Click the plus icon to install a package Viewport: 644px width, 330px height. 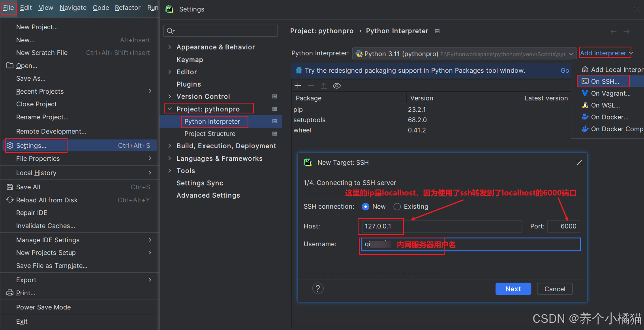coord(298,86)
